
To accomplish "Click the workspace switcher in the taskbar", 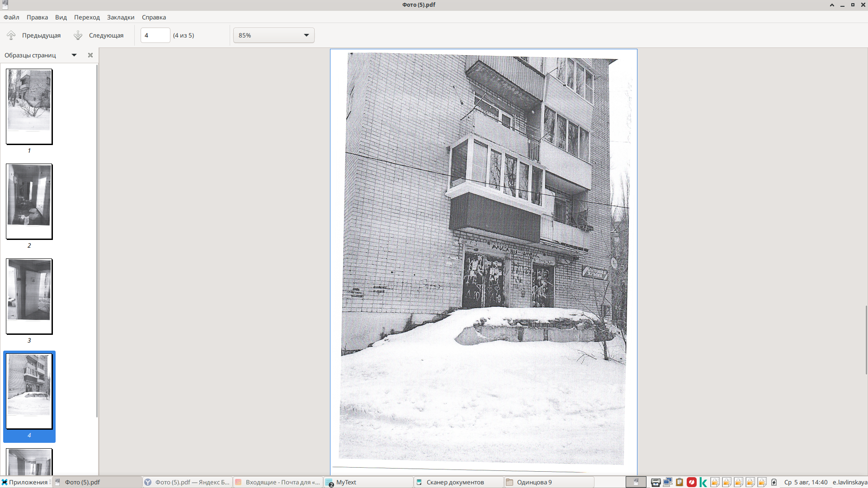I will point(636,482).
